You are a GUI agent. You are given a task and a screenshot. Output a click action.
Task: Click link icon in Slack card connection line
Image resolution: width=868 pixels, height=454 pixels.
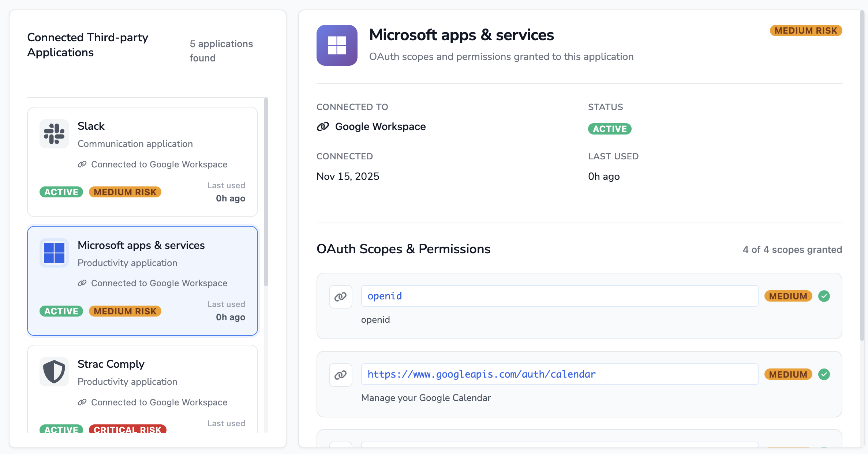[82, 164]
